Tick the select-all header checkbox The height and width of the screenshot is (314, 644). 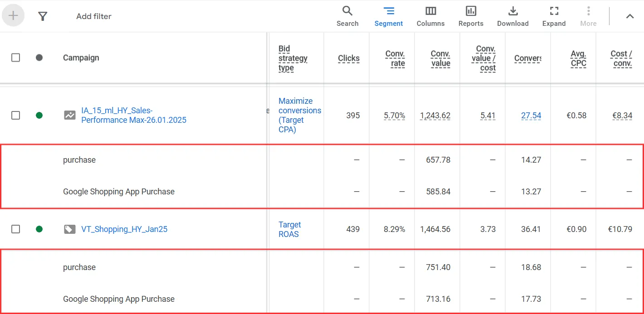point(15,58)
